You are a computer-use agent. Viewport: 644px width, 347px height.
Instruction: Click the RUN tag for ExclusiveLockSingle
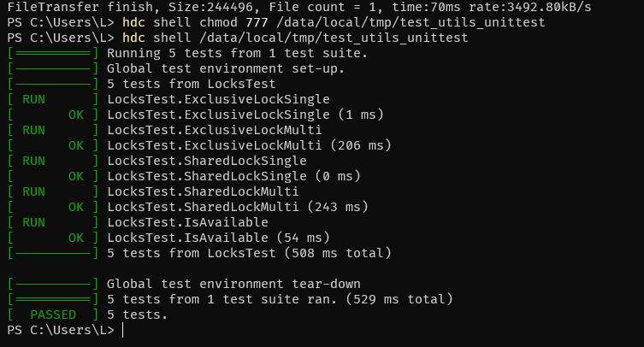coord(33,99)
